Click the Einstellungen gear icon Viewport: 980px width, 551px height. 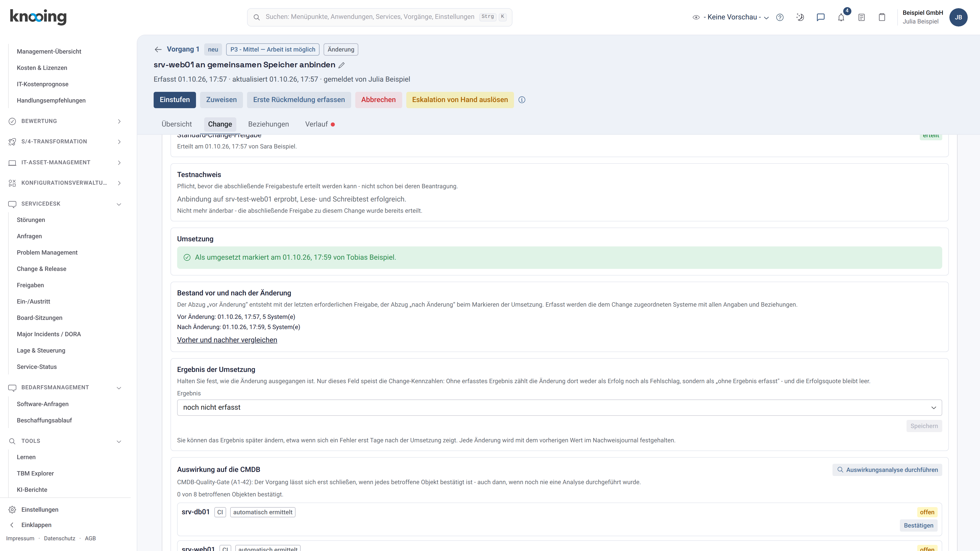pyautogui.click(x=12, y=510)
